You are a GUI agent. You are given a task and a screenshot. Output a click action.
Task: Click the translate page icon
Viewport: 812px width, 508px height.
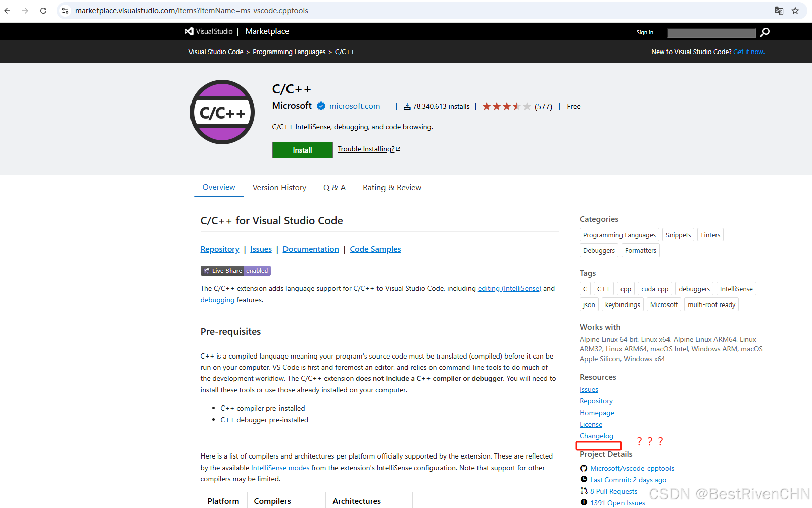point(779,11)
